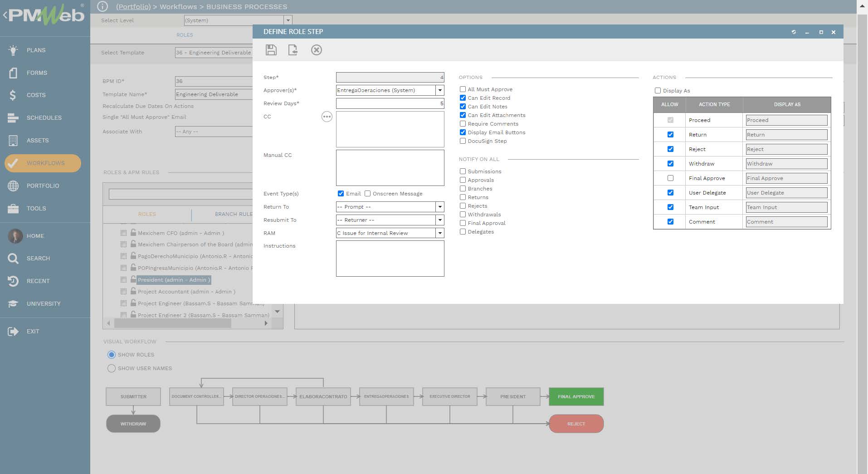Open the Approver(s) dropdown
Viewport: 868px width, 474px height.
(x=439, y=90)
